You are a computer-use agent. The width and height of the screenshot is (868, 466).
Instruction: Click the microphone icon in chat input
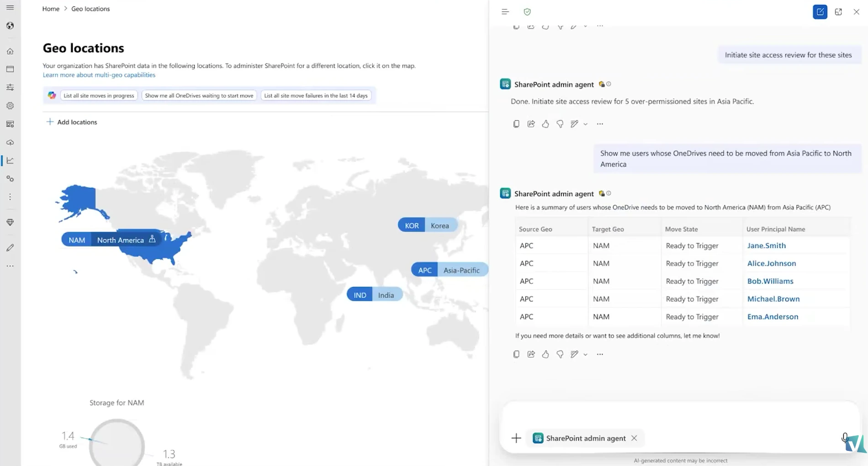tap(845, 438)
